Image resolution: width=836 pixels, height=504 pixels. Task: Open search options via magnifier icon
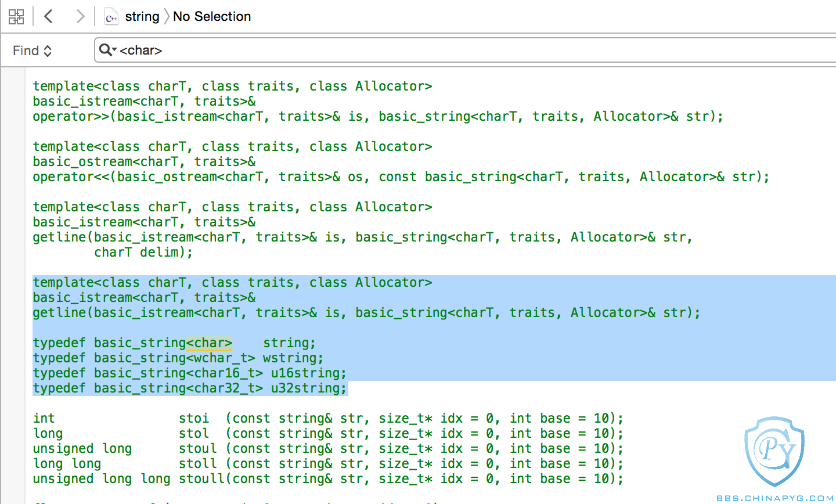click(x=108, y=50)
